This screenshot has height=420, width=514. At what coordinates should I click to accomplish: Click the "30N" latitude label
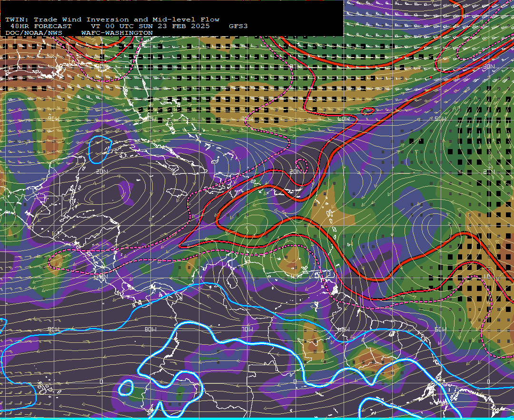click(489, 67)
